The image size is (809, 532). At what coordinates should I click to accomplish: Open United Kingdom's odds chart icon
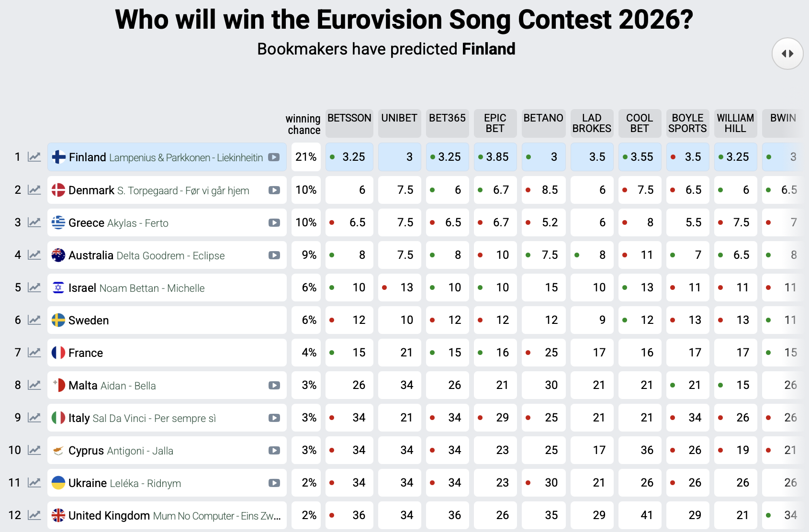pos(34,515)
